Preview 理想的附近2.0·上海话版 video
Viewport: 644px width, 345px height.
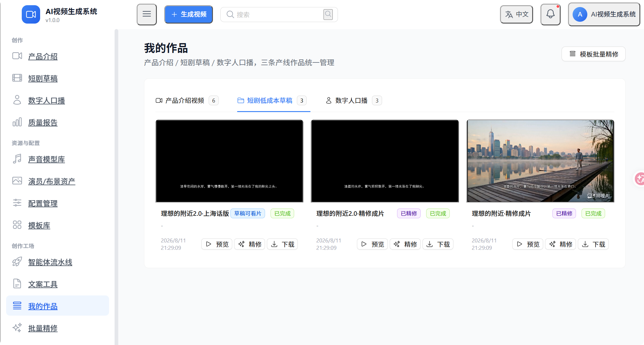(x=217, y=244)
